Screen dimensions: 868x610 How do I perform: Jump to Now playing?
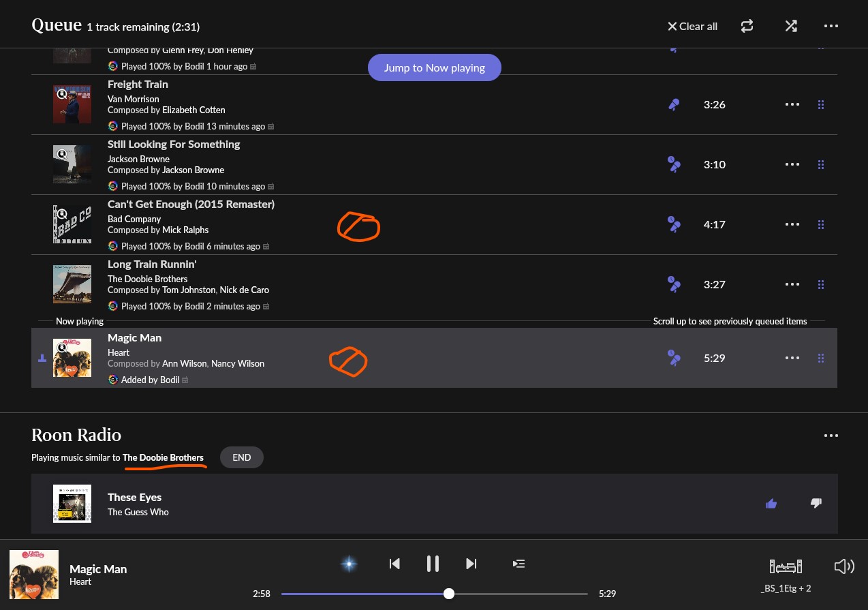pyautogui.click(x=435, y=67)
